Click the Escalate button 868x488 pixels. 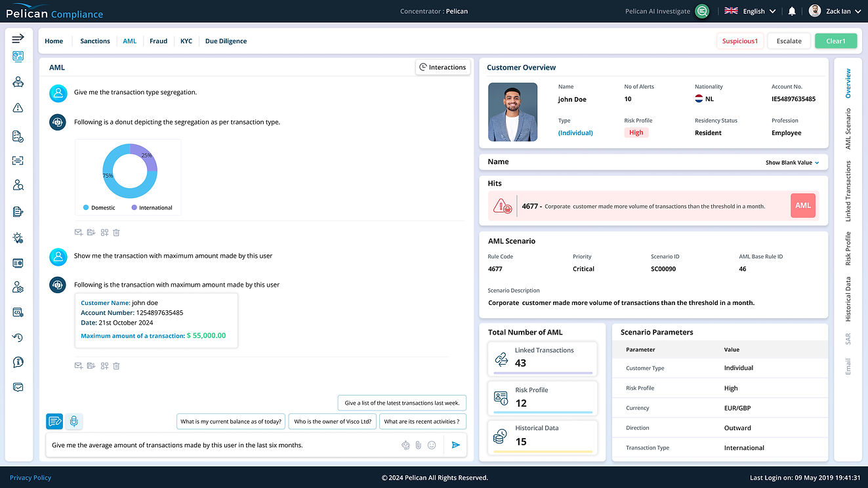[789, 41]
